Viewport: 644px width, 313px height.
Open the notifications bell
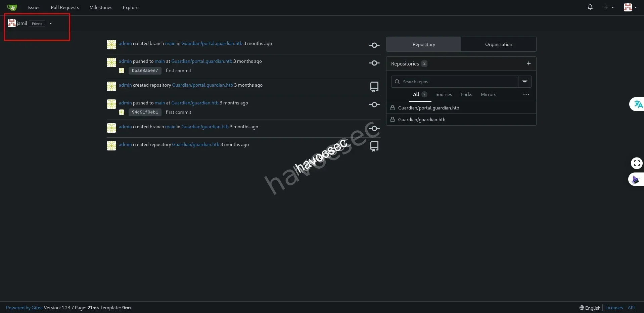tap(590, 7)
